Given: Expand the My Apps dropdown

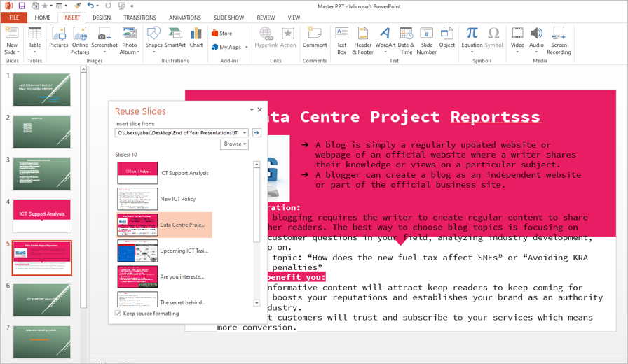Looking at the screenshot, I should (246, 48).
